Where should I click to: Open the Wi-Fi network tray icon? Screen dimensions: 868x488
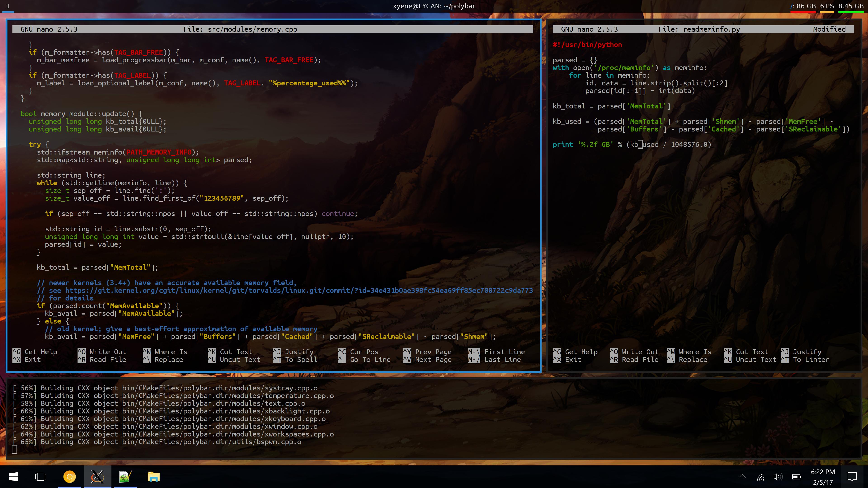(760, 477)
